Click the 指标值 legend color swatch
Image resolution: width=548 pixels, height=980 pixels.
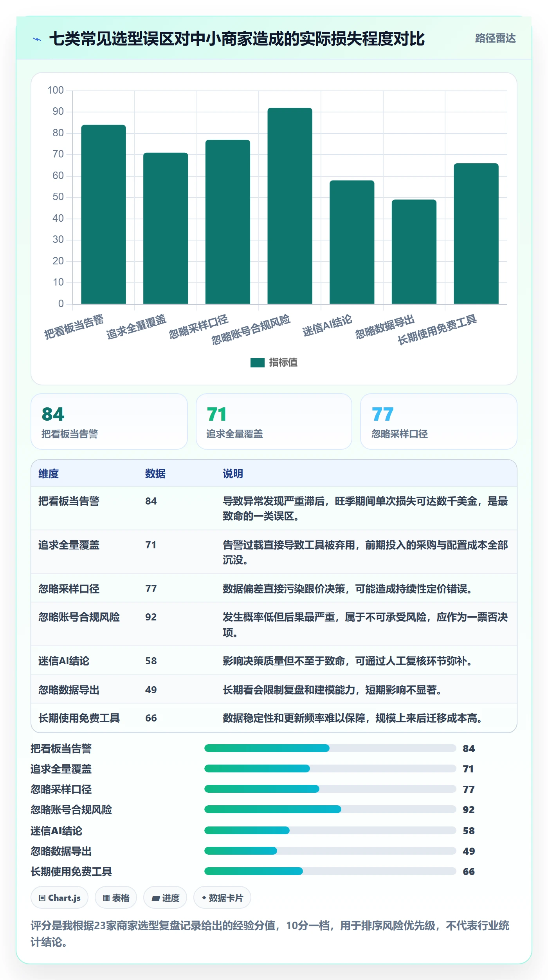tap(258, 363)
